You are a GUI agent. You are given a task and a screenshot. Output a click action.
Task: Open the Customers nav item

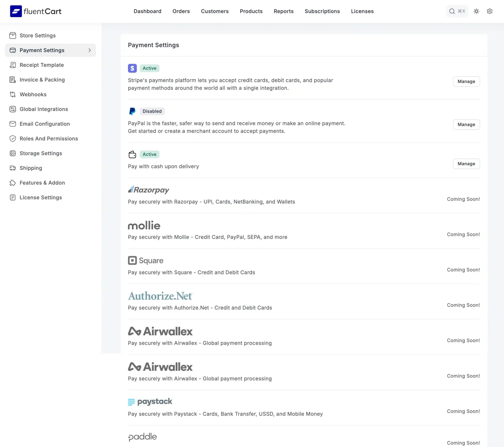pyautogui.click(x=215, y=11)
